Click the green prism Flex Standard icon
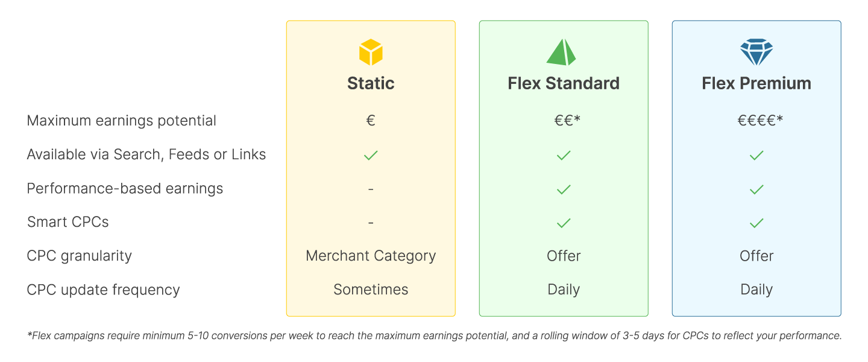This screenshot has height=362, width=868. (562, 52)
